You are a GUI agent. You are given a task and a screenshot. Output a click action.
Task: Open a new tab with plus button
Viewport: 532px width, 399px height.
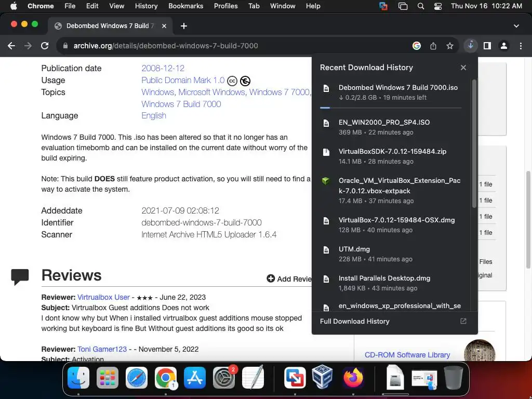coord(183,26)
